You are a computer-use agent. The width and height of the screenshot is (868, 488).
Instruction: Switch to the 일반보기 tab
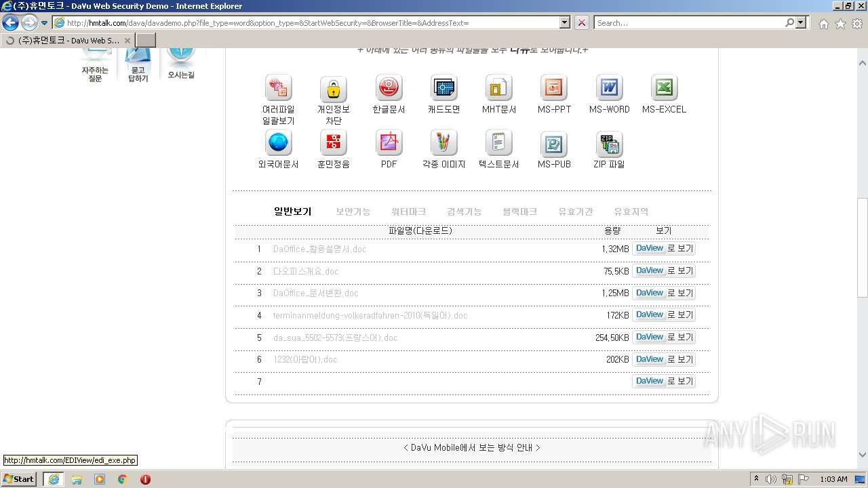[292, 211]
